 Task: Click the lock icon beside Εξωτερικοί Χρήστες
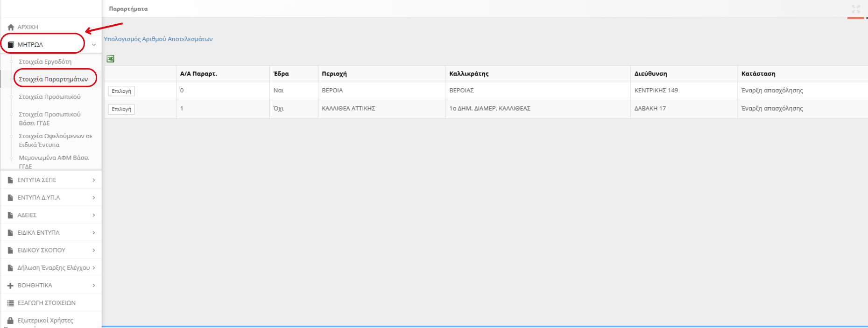(10, 321)
